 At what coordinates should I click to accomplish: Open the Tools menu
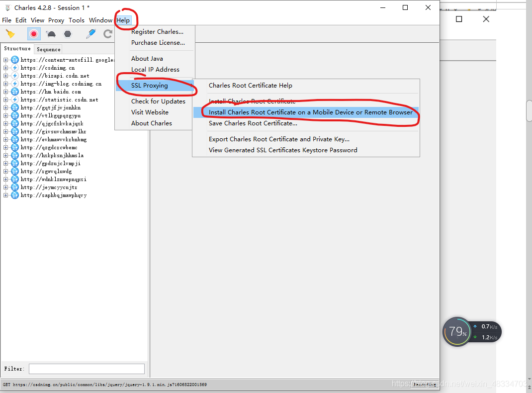click(x=77, y=20)
